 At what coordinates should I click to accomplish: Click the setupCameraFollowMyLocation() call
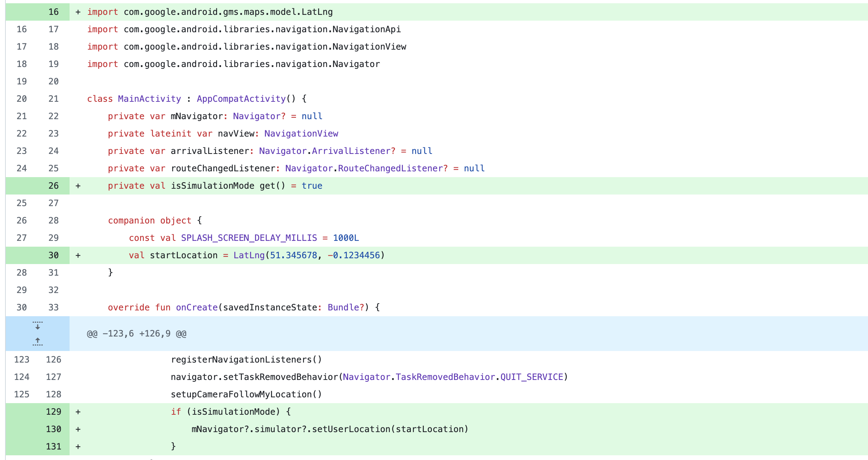(246, 394)
